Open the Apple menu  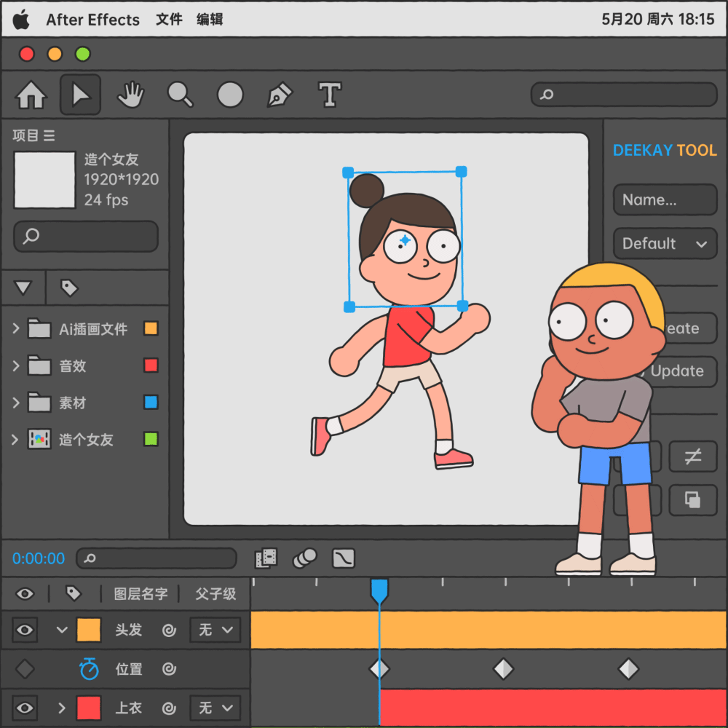coord(21,20)
